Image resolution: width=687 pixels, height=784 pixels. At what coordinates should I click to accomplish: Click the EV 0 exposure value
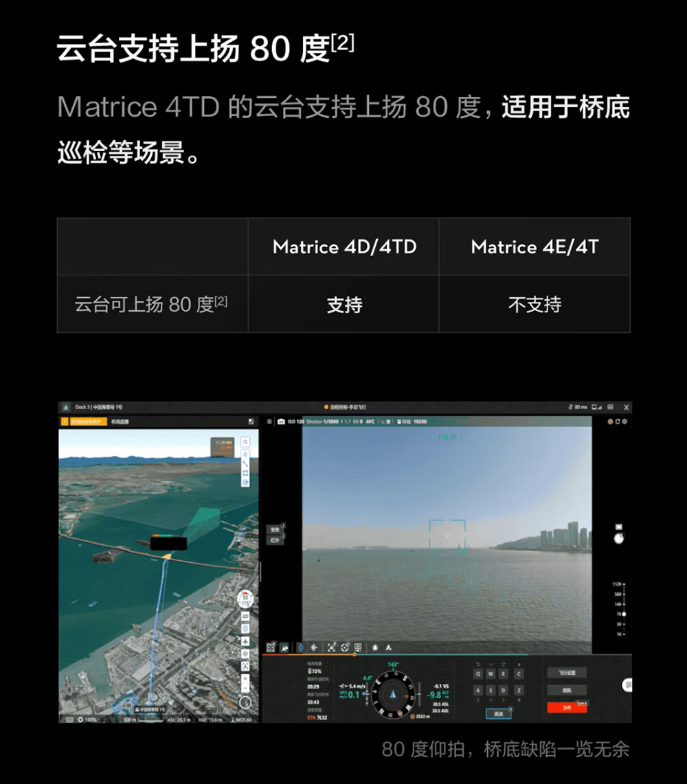click(358, 422)
